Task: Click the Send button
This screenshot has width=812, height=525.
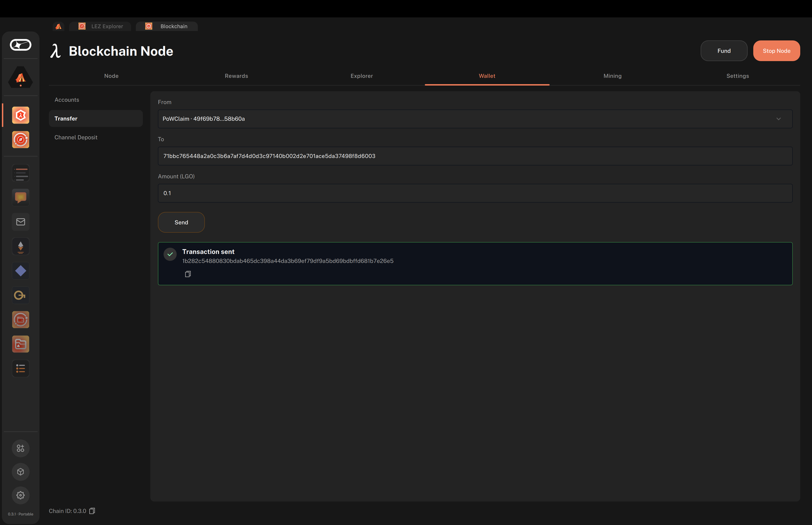Action: coord(181,222)
